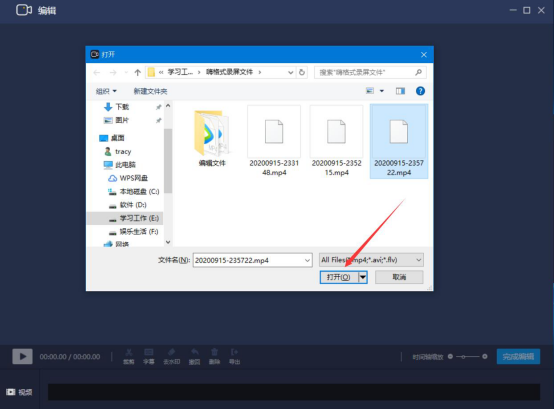Click the 导出 export icon
554x410 pixels.
coord(235,356)
